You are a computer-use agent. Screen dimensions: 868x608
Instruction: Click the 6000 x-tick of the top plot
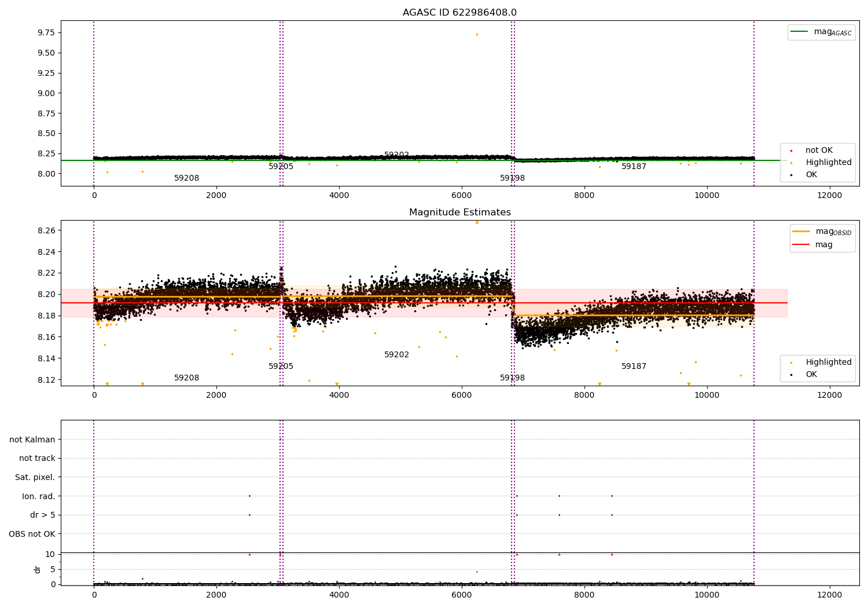[x=462, y=195]
